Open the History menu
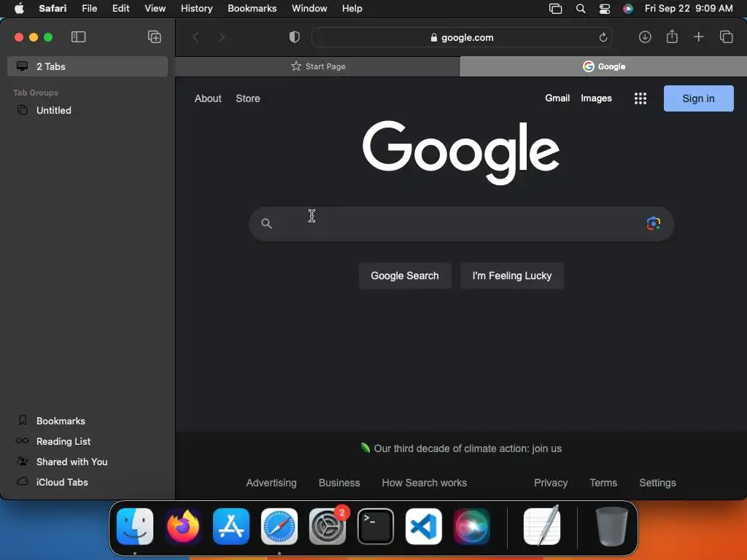 point(197,8)
